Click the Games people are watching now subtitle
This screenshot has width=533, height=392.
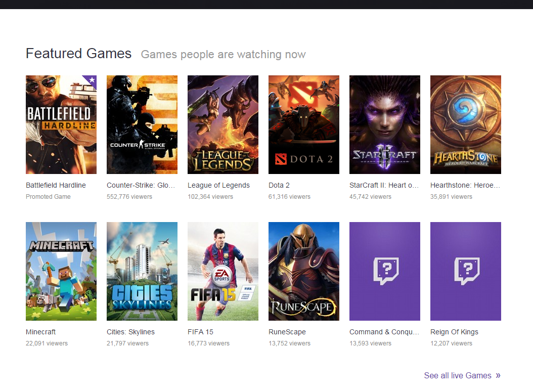pos(224,55)
